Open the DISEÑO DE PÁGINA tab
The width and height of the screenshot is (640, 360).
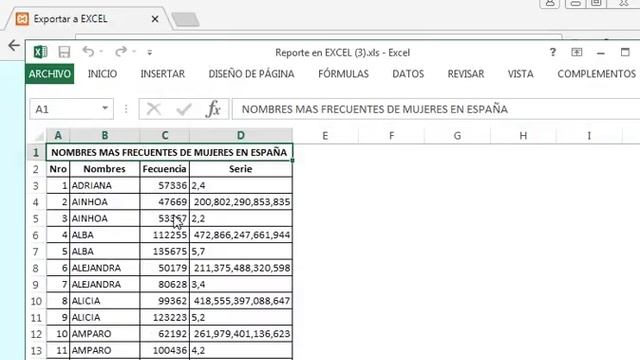point(251,74)
